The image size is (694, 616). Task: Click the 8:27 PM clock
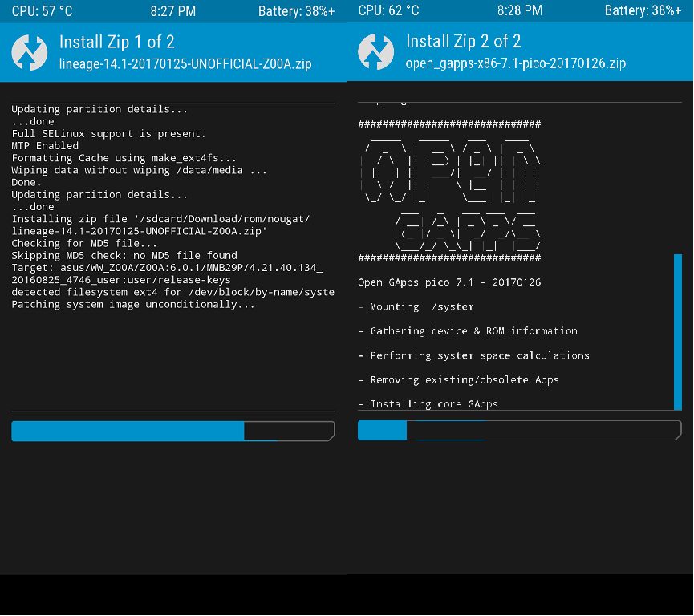(173, 11)
